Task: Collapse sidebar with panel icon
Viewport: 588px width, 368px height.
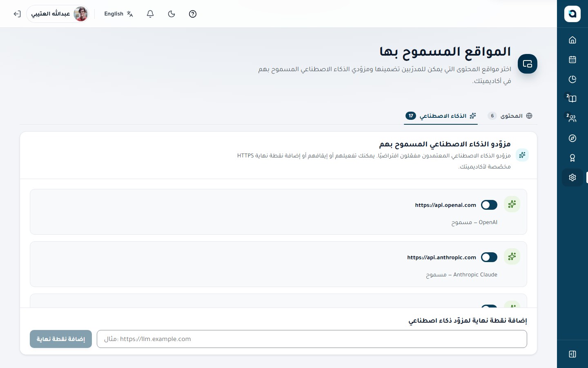Action: [572, 354]
